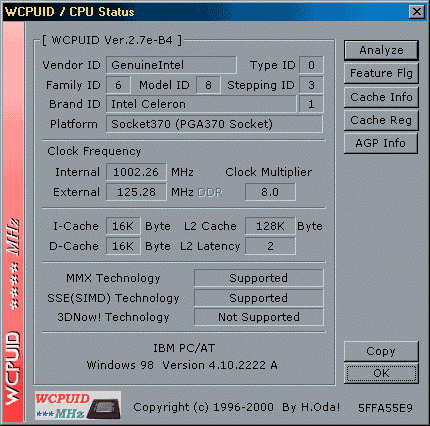The image size is (430, 426).
Task: Click the D-Cache 16K value
Action: (123, 246)
